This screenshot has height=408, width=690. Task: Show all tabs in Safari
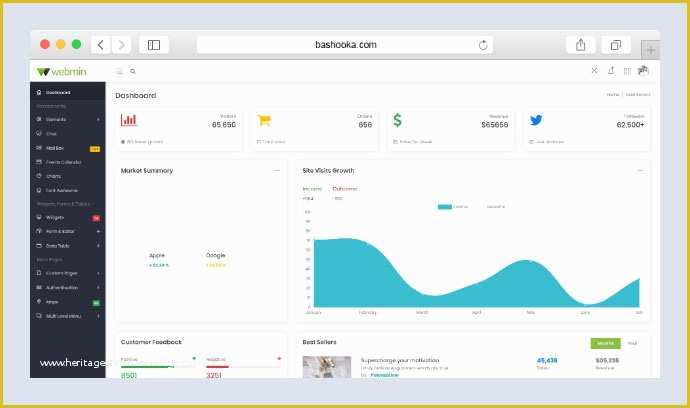point(616,45)
